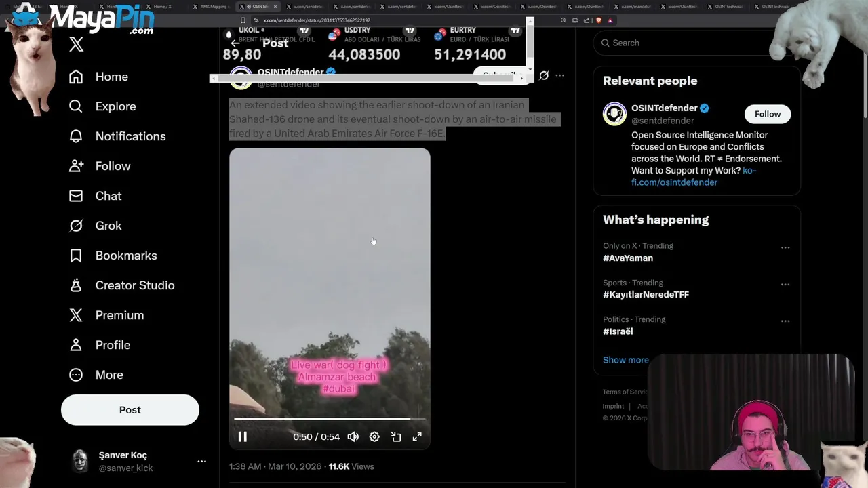Screen dimensions: 868x488
Task: Click the white Post button
Action: coord(130,410)
